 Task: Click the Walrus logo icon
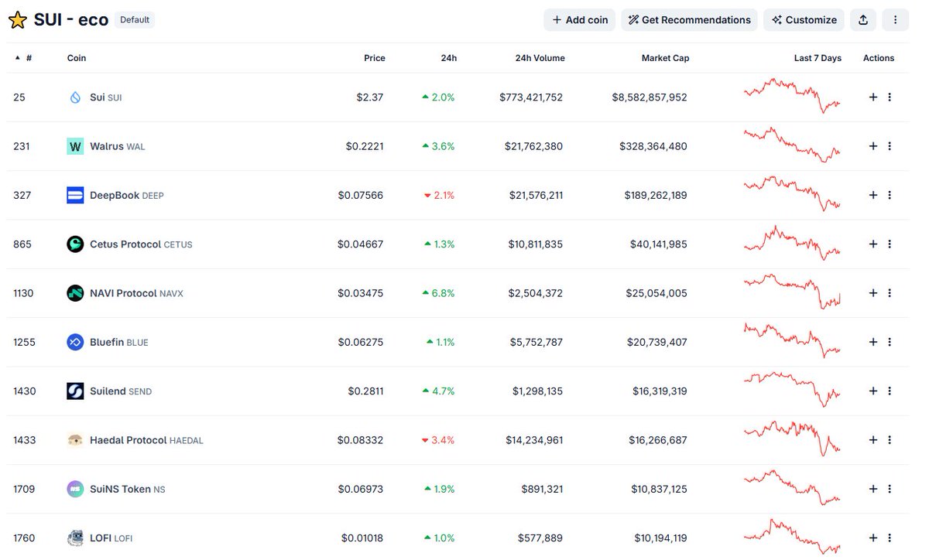pos(75,146)
